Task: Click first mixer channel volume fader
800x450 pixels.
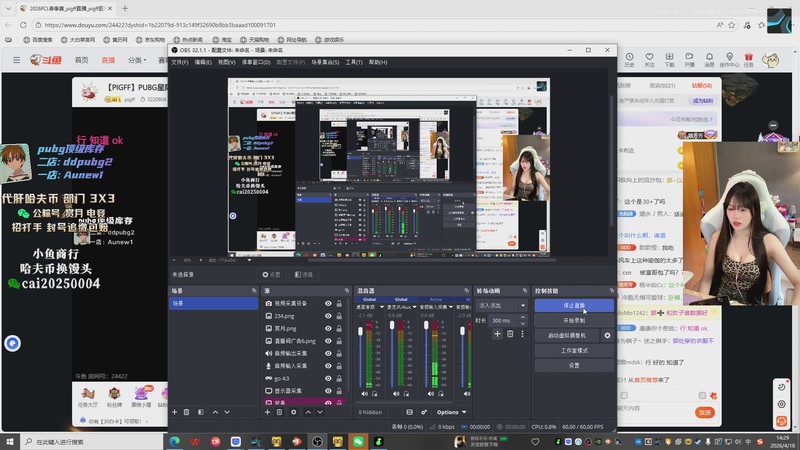Action: (360, 332)
